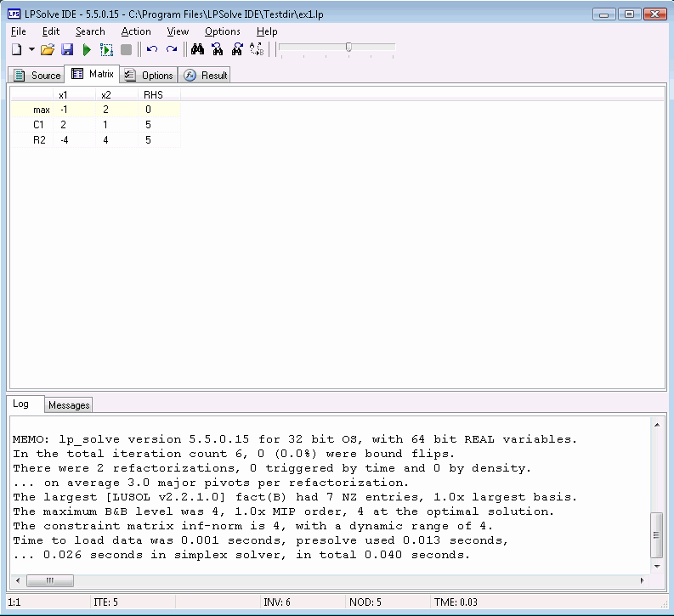674x616 pixels.
Task: Click the Redo arrow icon
Action: 172,50
